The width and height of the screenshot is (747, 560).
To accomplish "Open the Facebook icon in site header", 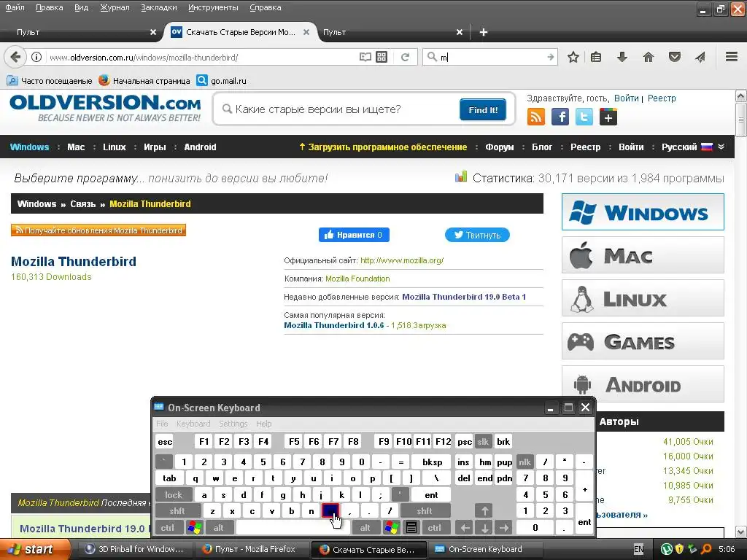I will pyautogui.click(x=560, y=117).
